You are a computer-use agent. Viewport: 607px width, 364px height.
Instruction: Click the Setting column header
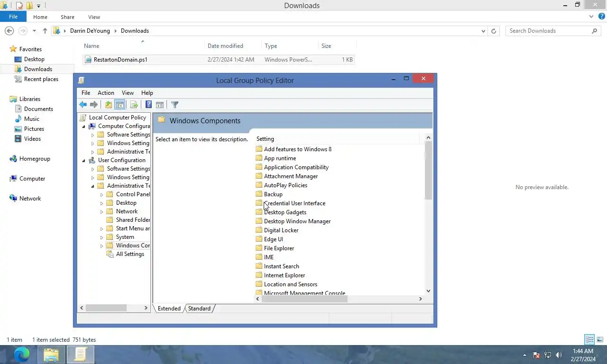337,139
